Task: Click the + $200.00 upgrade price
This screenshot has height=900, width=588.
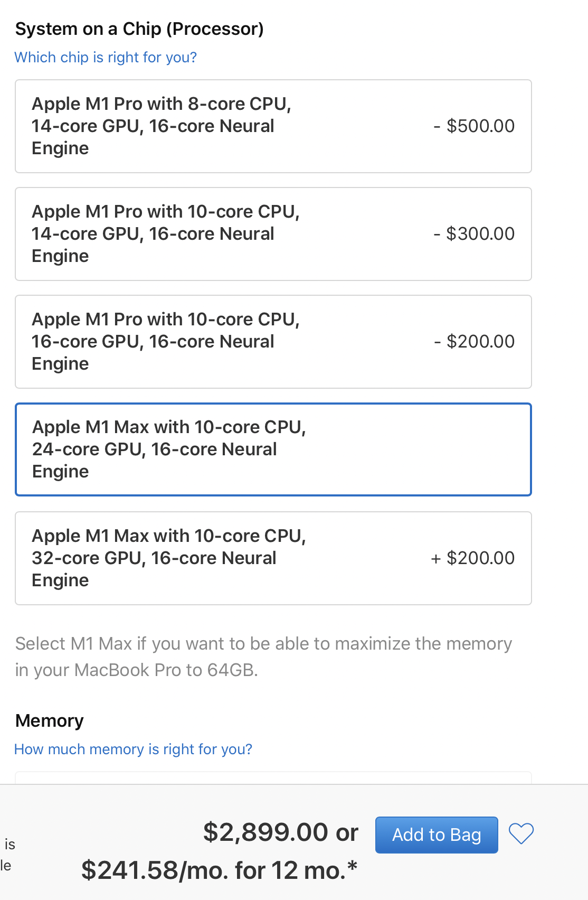Action: [x=472, y=558]
